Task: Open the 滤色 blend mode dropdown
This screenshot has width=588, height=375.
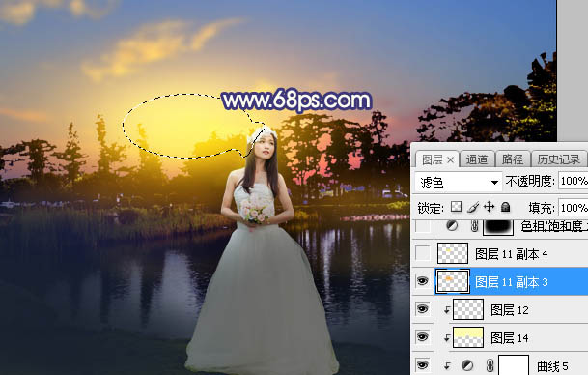Action: (x=459, y=183)
